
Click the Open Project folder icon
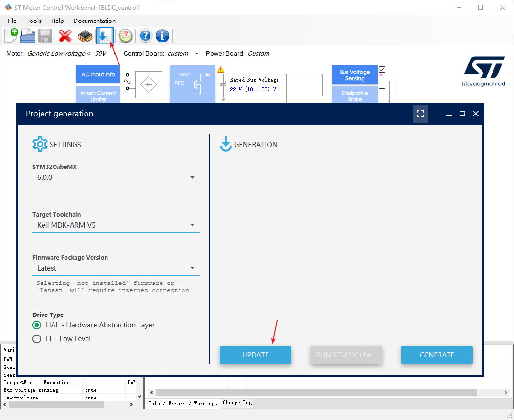(28, 36)
